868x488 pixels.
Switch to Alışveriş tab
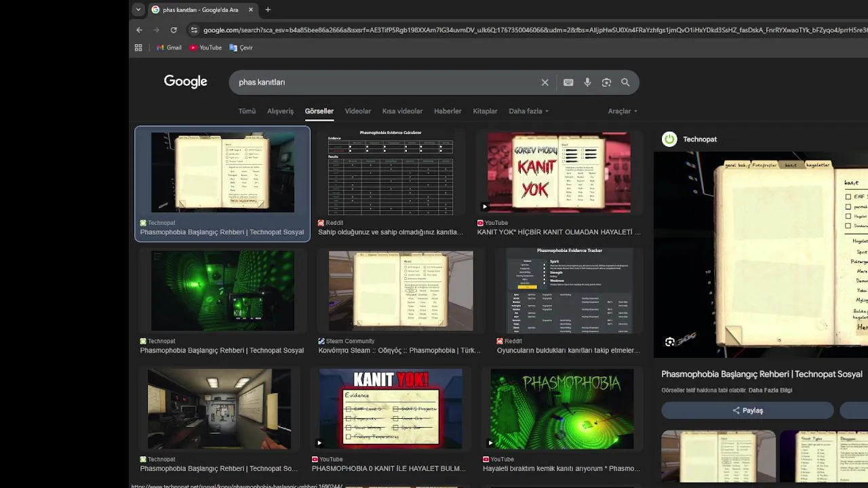coord(280,111)
